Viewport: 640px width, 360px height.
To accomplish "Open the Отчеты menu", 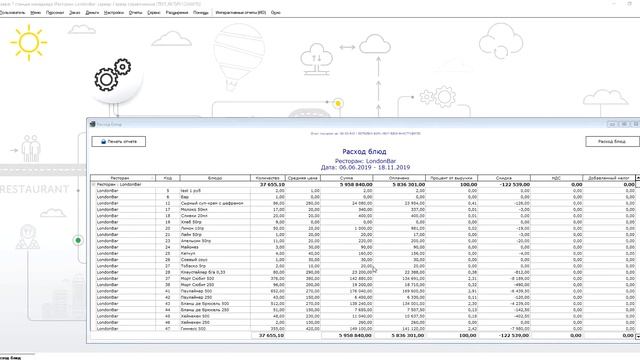I will coord(136,13).
